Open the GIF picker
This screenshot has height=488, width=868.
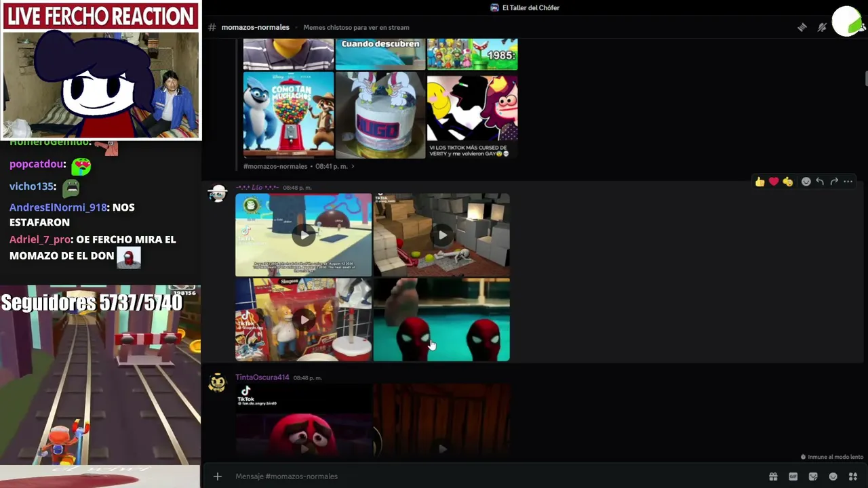tap(793, 476)
